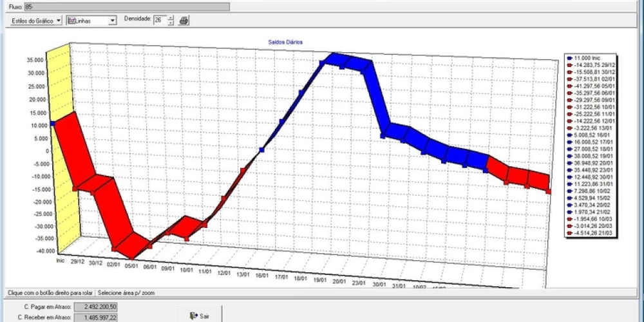This screenshot has height=322, width=644.
Task: Click the printer icon in the toolbar
Action: coord(184,21)
